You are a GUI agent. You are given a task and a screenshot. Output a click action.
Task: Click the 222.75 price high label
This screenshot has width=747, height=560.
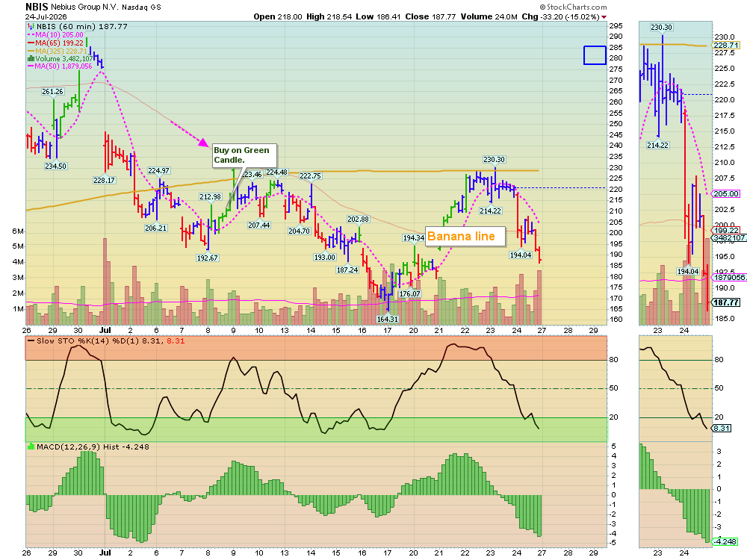(310, 175)
